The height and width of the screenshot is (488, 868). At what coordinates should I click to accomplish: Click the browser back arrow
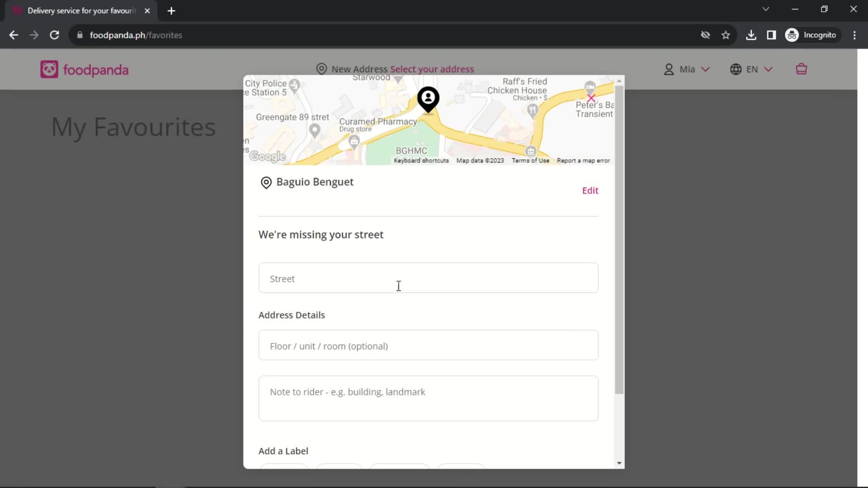14,35
